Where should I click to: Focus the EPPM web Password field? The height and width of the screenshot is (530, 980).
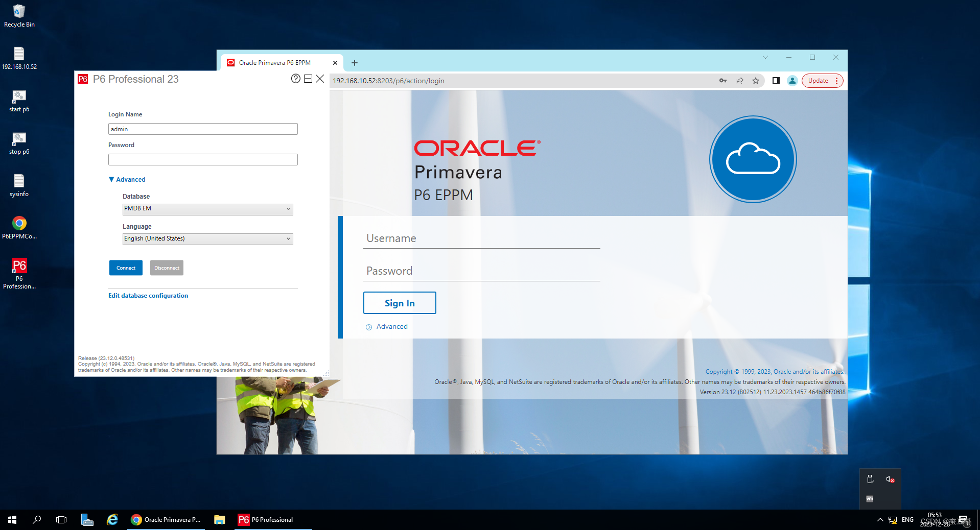point(482,271)
